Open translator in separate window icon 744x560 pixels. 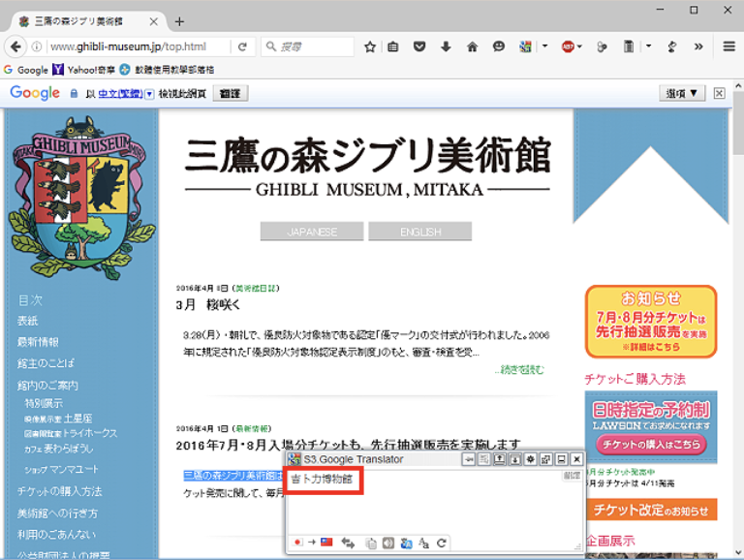545,459
